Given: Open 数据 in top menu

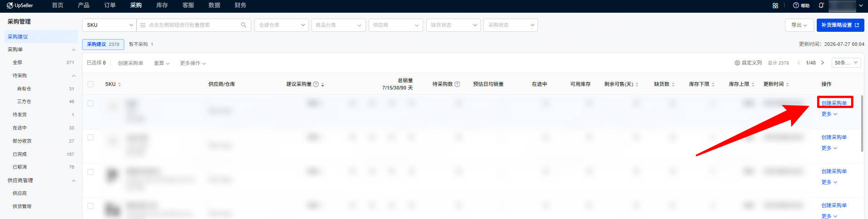Looking at the screenshot, I should [215, 5].
